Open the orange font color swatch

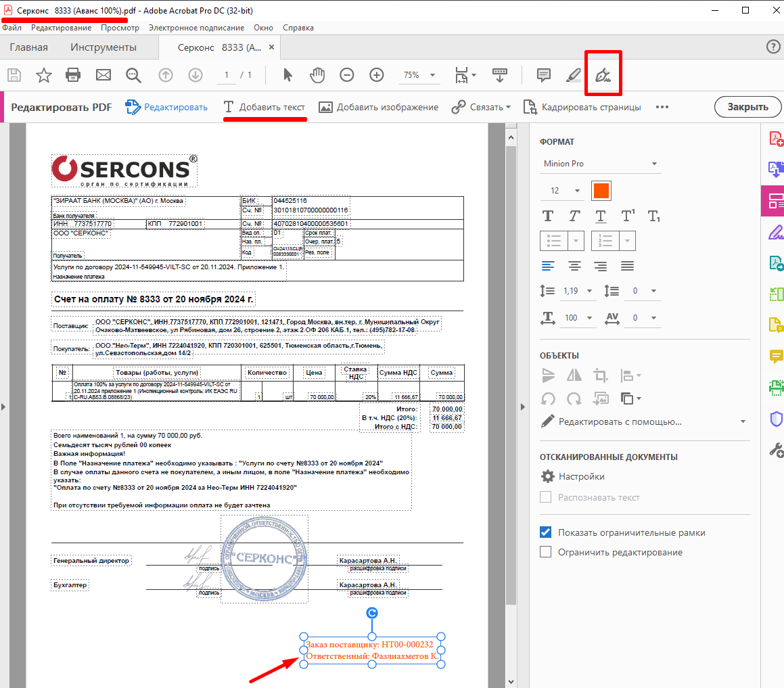(x=601, y=191)
